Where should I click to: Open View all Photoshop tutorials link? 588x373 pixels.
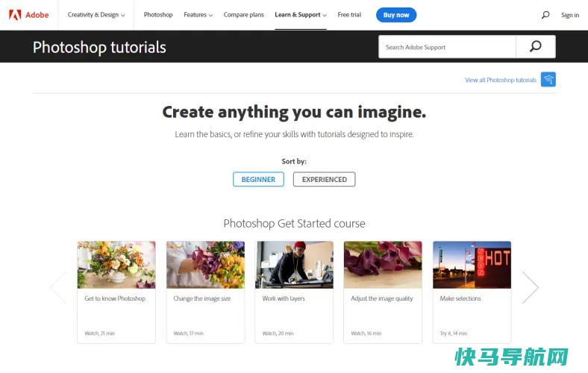[501, 80]
